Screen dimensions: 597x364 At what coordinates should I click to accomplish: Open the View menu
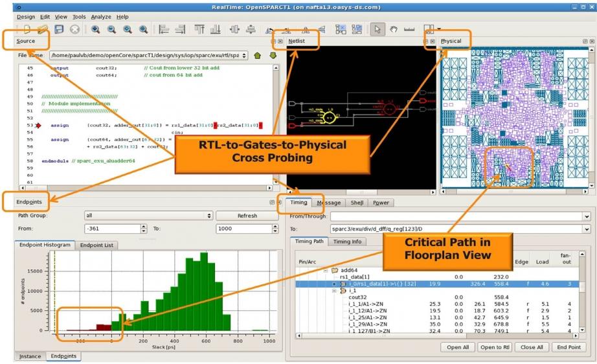pos(61,17)
